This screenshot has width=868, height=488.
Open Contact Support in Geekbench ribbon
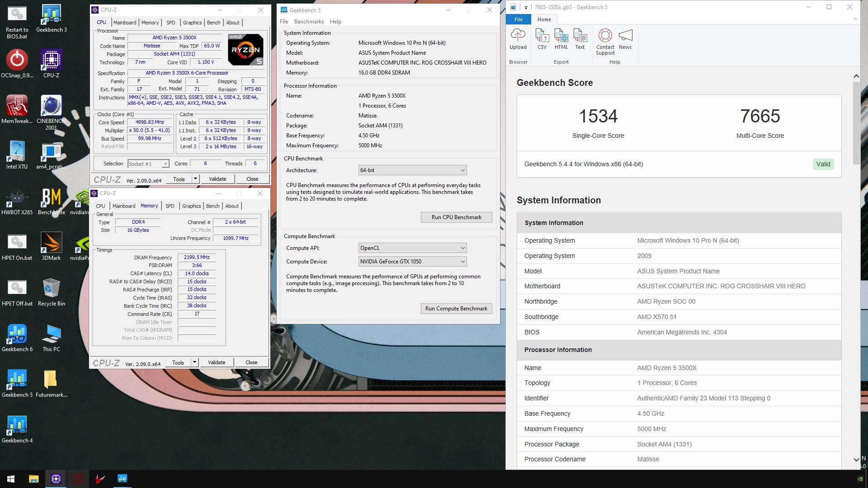(x=605, y=42)
